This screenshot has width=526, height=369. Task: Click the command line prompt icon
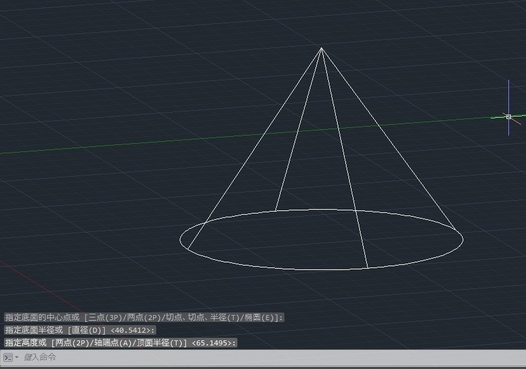8,357
